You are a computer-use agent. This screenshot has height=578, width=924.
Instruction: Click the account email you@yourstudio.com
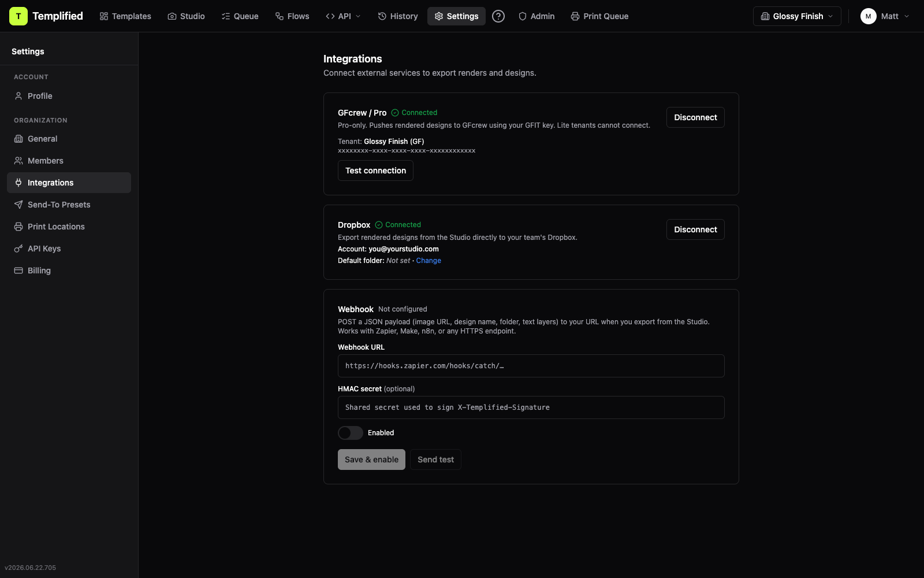point(404,249)
